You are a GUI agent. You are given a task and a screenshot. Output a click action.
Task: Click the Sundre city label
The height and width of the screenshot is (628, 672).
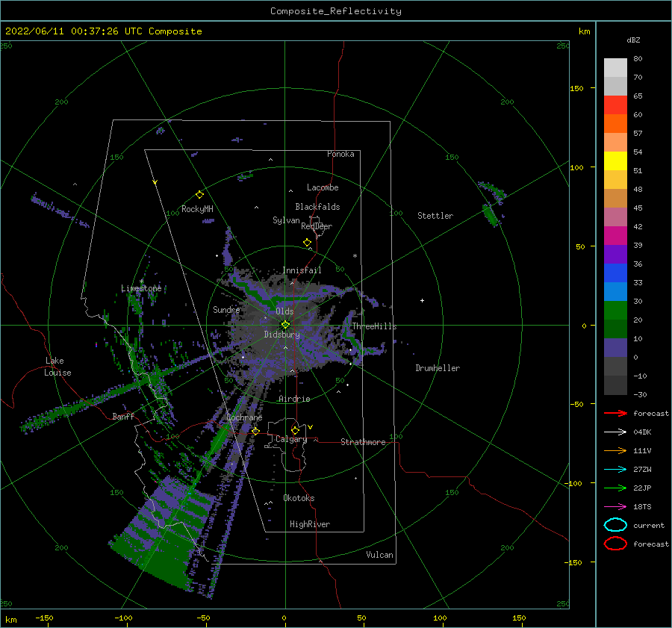[226, 310]
